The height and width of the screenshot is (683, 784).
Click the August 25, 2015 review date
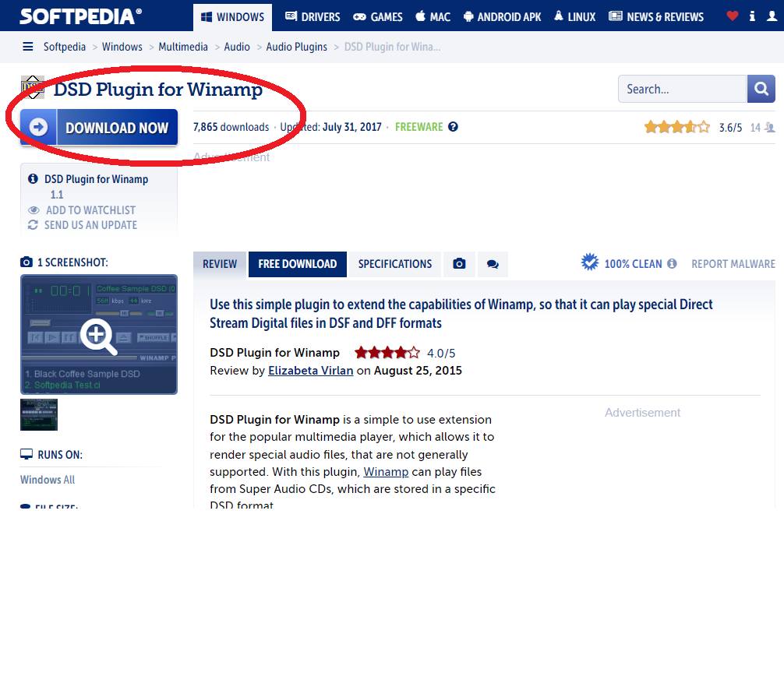pyautogui.click(x=418, y=370)
